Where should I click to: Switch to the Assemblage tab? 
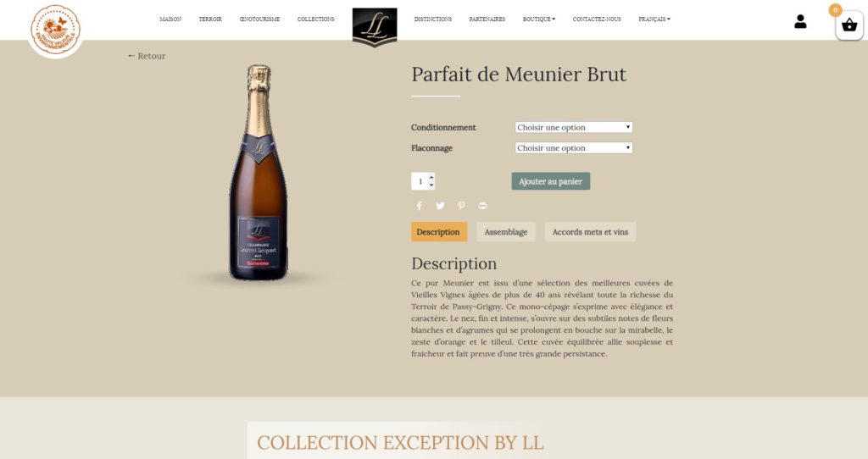tap(505, 232)
